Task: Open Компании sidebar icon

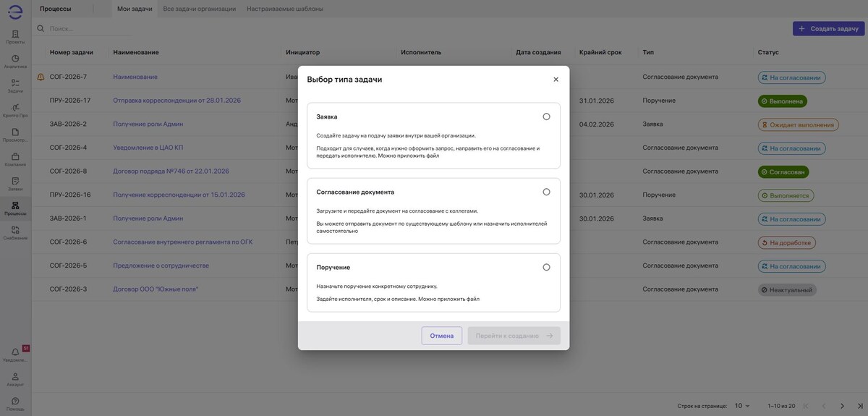Action: tap(15, 158)
